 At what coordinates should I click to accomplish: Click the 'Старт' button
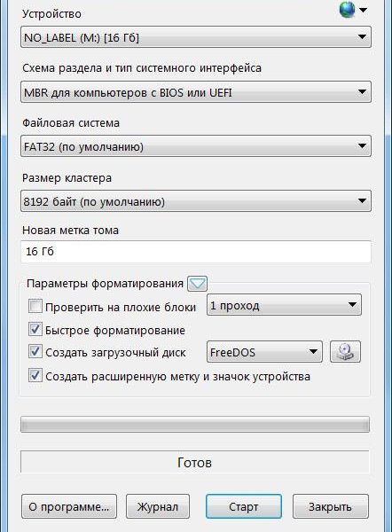(244, 506)
